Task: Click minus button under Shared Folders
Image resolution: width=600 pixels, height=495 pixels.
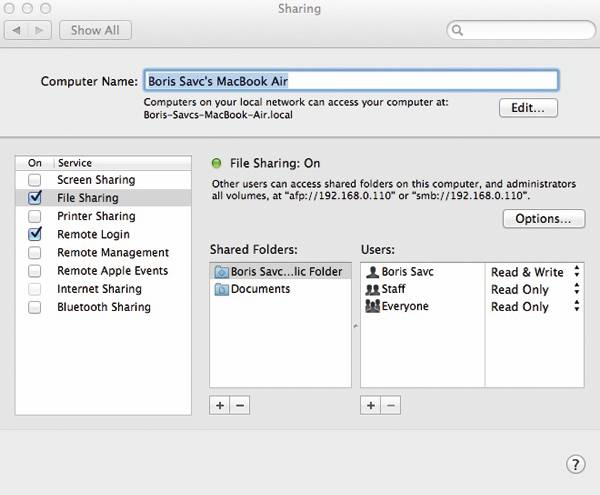Action: point(240,405)
